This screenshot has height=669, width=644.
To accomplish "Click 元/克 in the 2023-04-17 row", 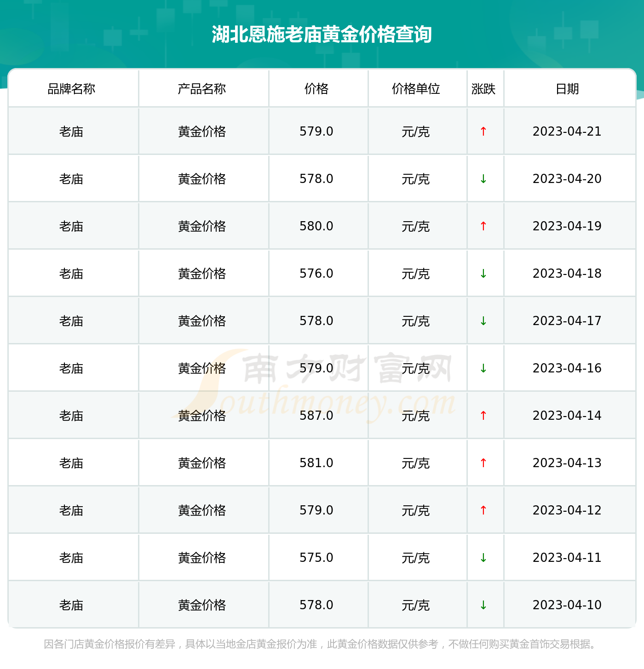I will tap(416, 321).
